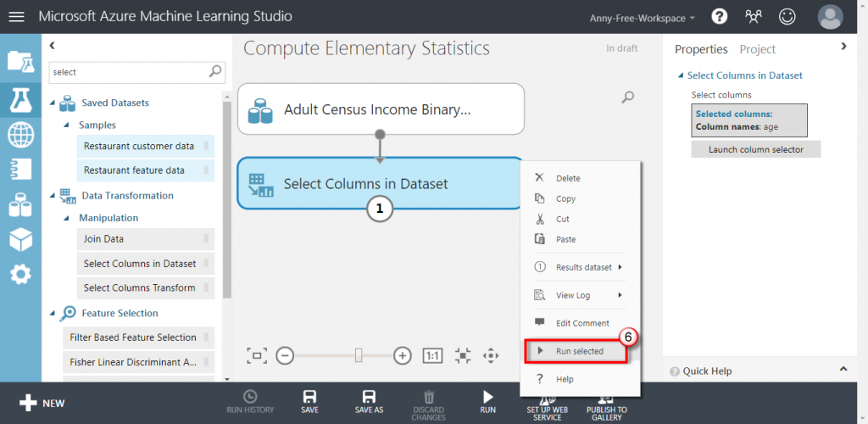This screenshot has width=868, height=424.
Task: Click Run History in bottom bar
Action: (250, 403)
